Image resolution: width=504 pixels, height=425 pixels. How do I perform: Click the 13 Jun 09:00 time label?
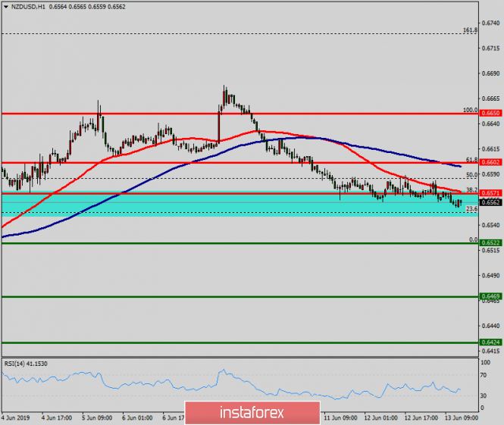(459, 417)
